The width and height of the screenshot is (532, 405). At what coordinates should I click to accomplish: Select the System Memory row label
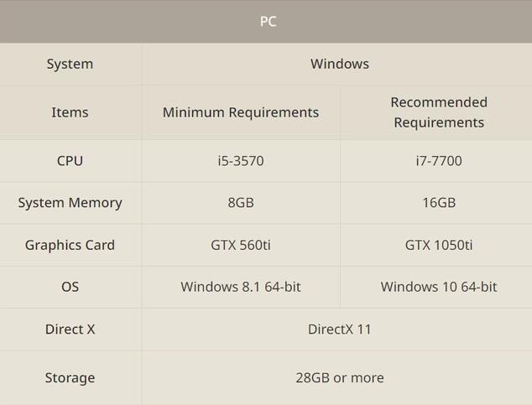(x=70, y=203)
